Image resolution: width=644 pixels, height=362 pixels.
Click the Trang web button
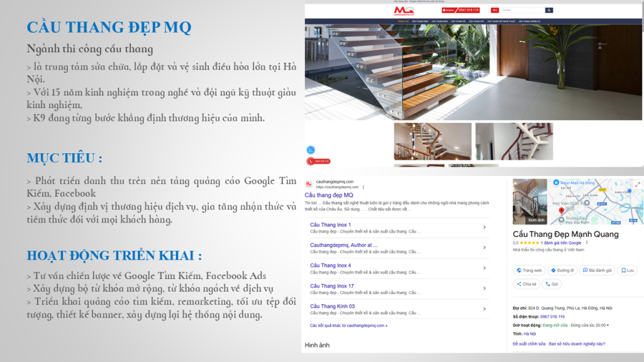pos(529,270)
